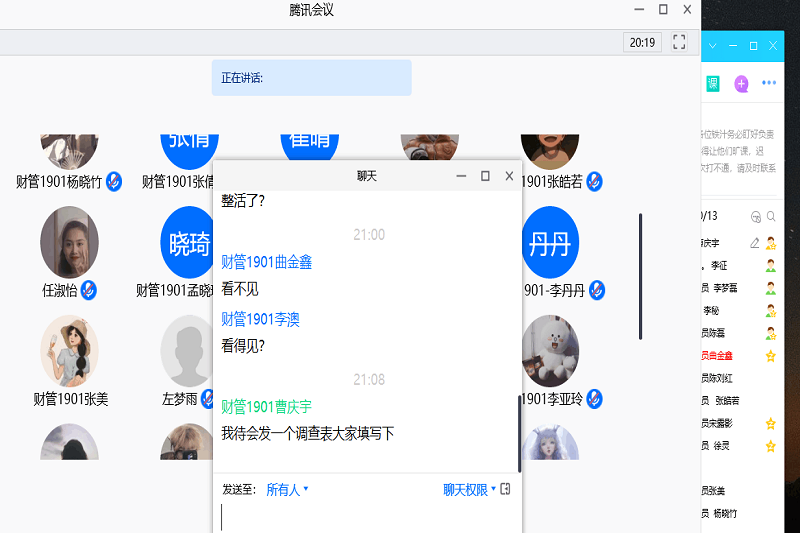Click sender name 财管1901李澳 in chat

click(x=260, y=319)
